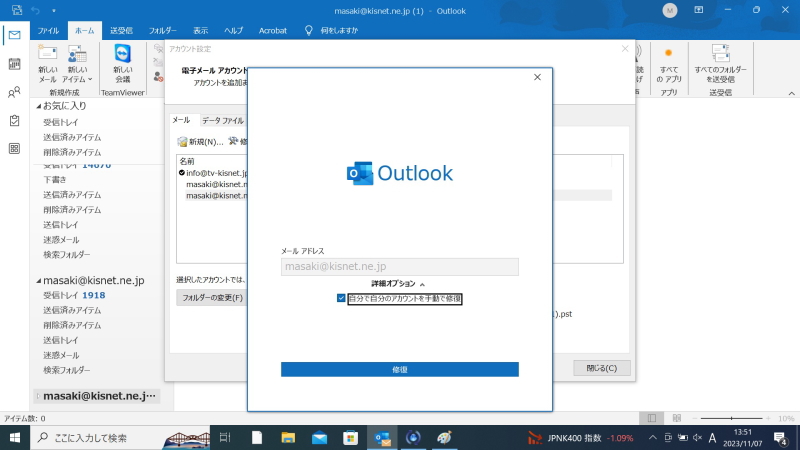Viewport: 800px width, 450px height.
Task: Click the Windows taskbar search box
Action: pos(121,438)
